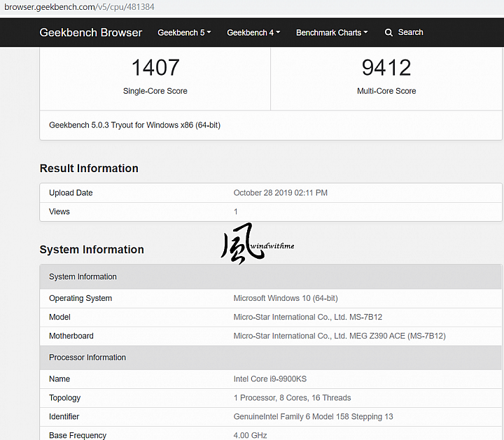
Task: Click the Search link in navbar
Action: 410,32
